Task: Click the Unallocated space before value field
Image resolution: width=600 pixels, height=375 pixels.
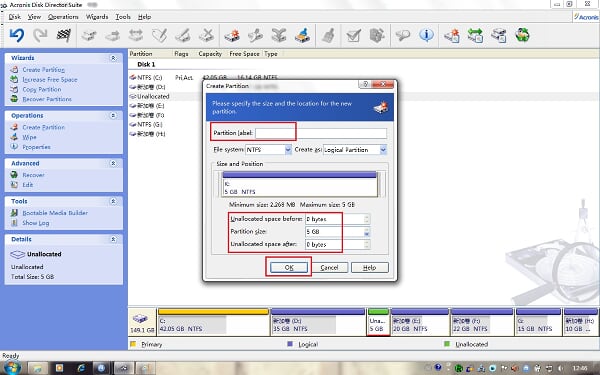Action: click(334, 219)
